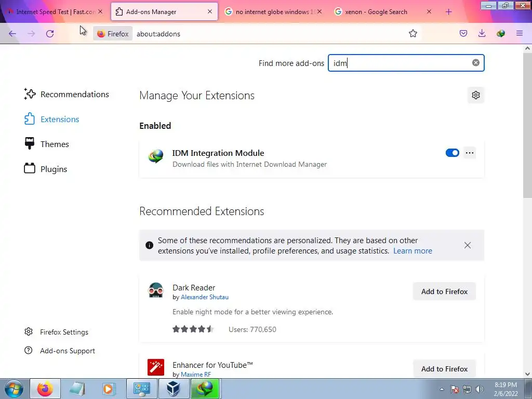Select Themes in the sidebar

(46, 144)
